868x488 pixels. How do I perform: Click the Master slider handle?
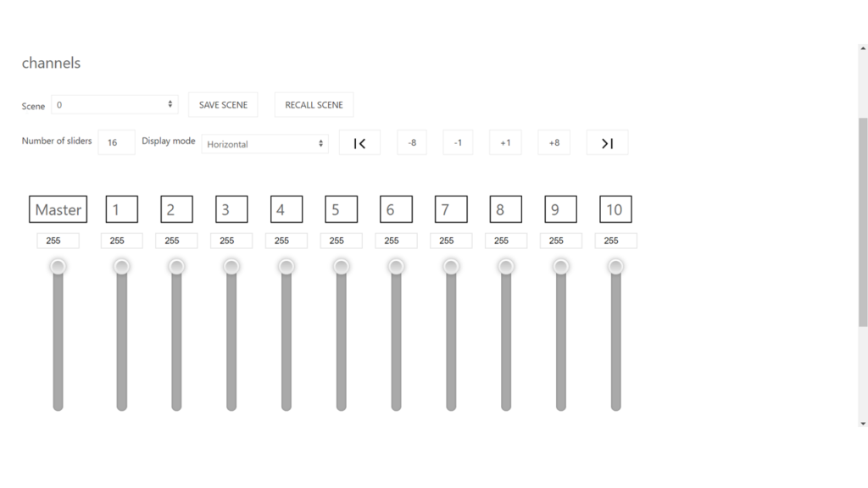point(58,267)
